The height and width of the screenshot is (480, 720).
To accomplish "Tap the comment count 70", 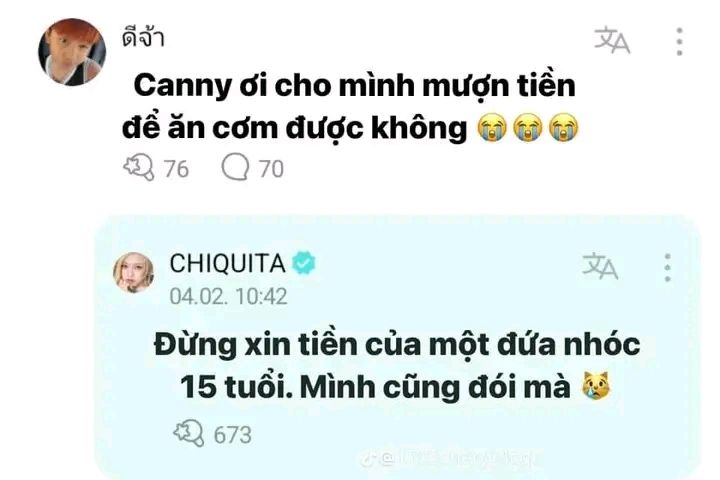I will pyautogui.click(x=271, y=169).
